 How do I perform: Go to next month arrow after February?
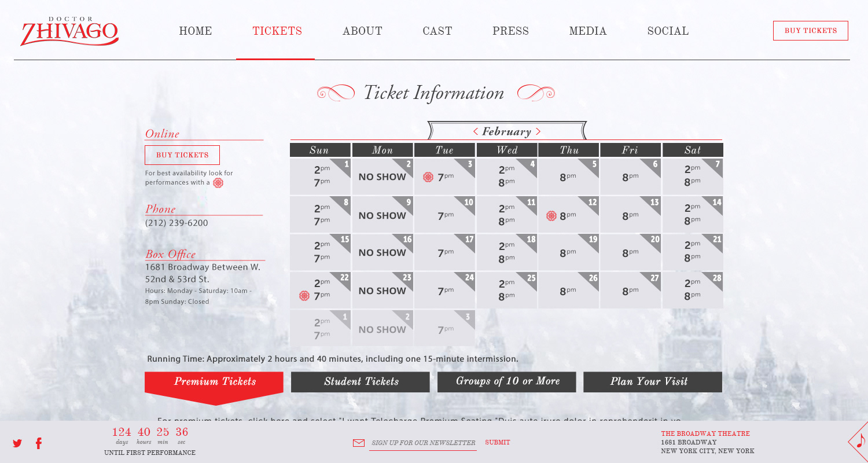[x=538, y=132]
